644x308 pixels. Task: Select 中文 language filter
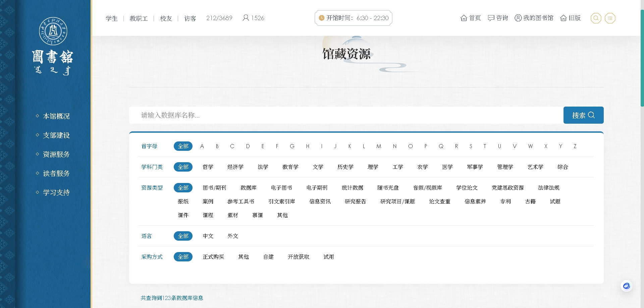click(x=208, y=236)
